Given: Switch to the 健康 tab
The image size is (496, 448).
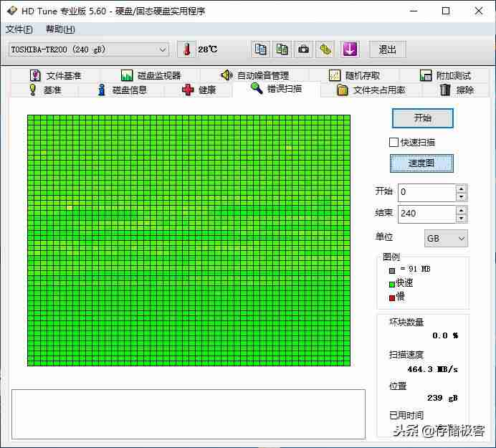Looking at the screenshot, I should (x=199, y=90).
